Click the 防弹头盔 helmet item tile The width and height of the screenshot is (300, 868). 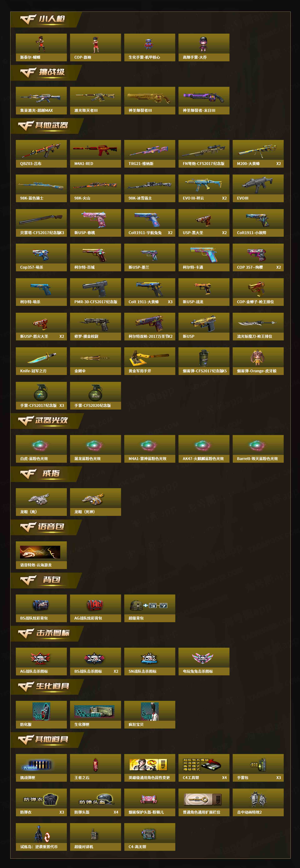95,802
